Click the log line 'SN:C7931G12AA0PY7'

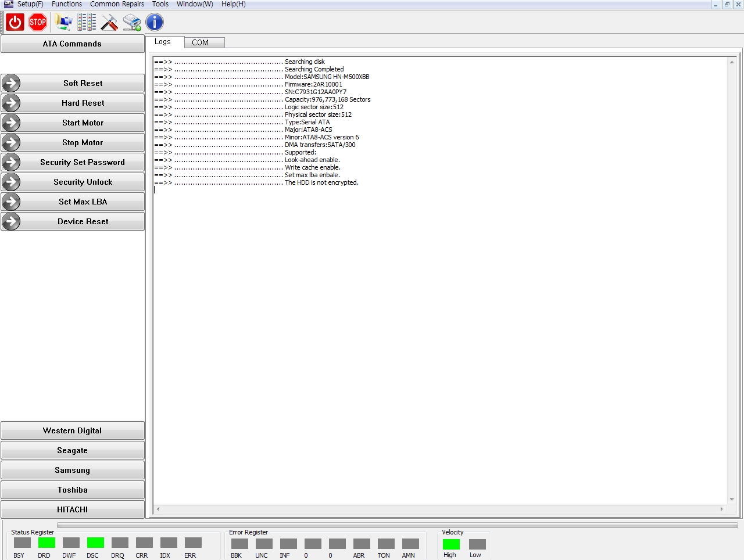[x=316, y=92]
